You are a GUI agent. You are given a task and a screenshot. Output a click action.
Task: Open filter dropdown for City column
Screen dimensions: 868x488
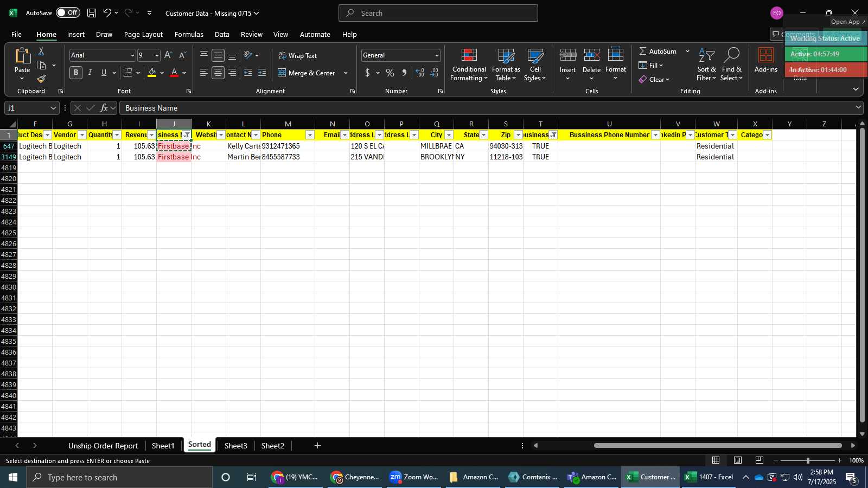coord(449,135)
